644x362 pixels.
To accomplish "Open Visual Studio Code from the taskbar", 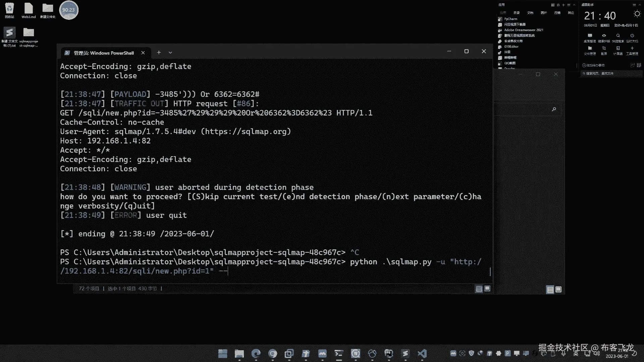I will point(422,353).
